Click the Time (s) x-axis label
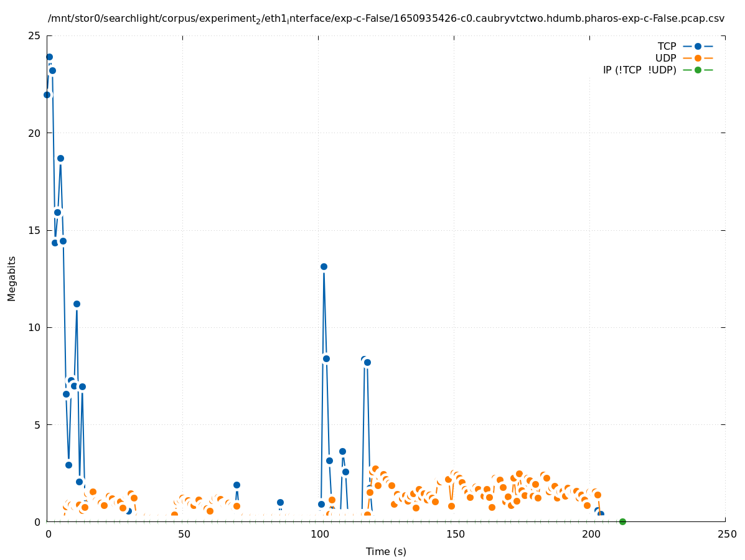The width and height of the screenshot is (745, 560). tap(386, 551)
